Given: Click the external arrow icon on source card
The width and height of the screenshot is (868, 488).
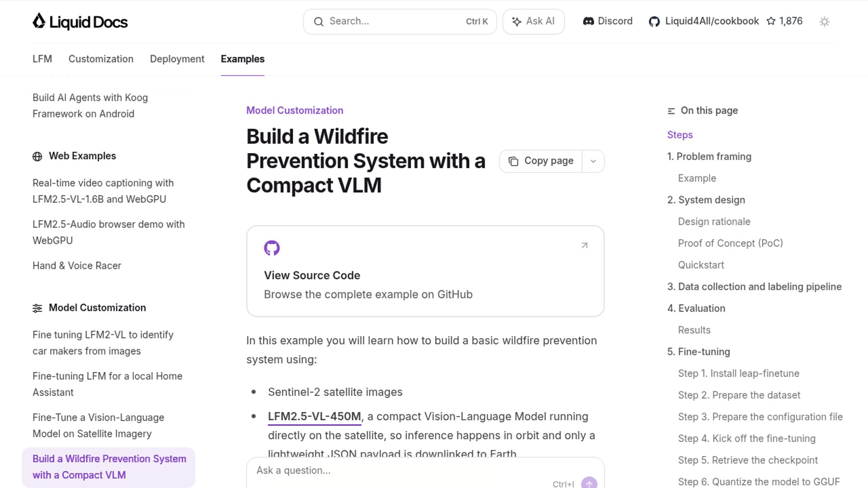Looking at the screenshot, I should (x=584, y=245).
